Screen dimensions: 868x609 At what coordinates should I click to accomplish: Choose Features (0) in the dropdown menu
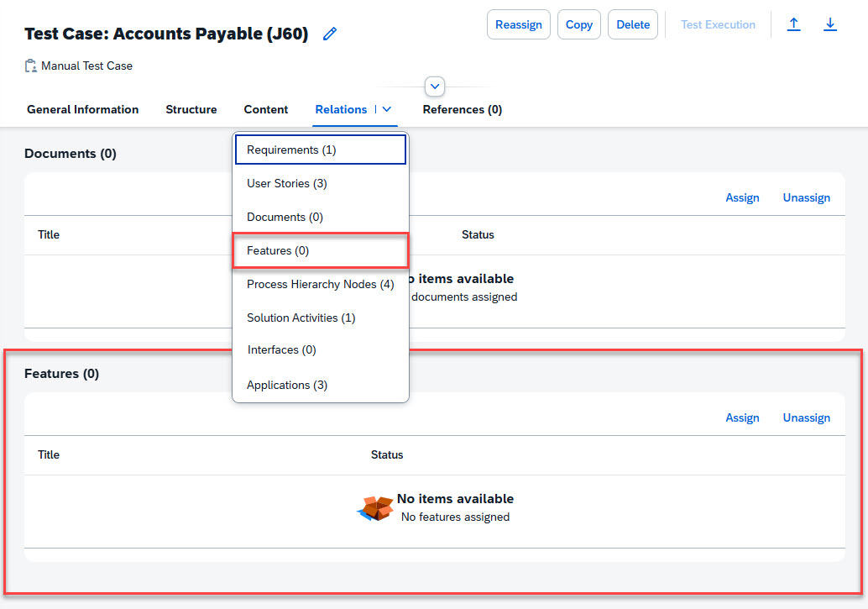tap(321, 250)
